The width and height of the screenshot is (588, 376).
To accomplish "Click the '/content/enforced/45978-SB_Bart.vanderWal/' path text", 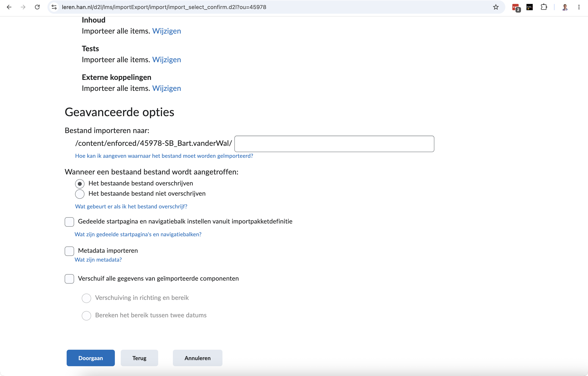I will coord(154,143).
